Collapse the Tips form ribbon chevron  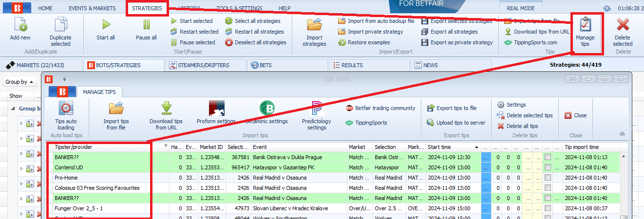[622, 133]
